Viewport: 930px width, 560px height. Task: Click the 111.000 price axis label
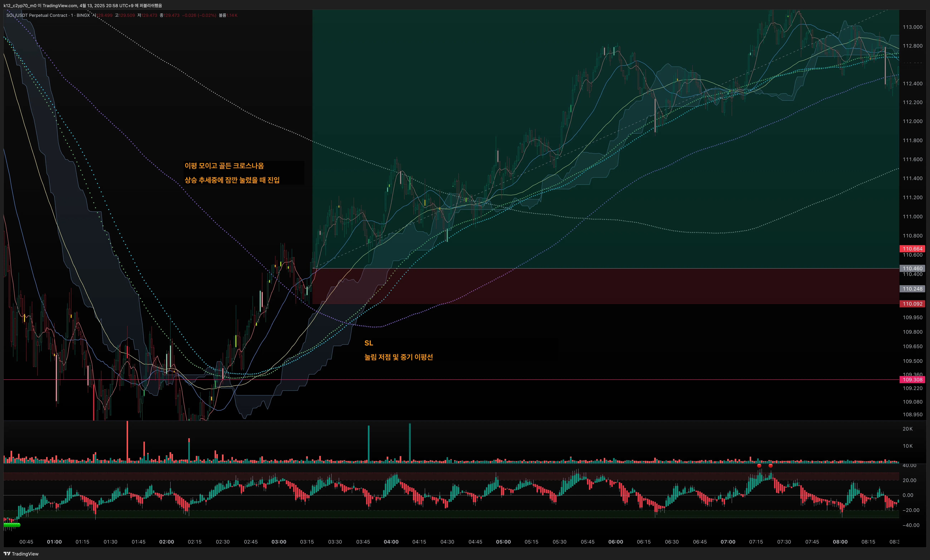tap(912, 217)
